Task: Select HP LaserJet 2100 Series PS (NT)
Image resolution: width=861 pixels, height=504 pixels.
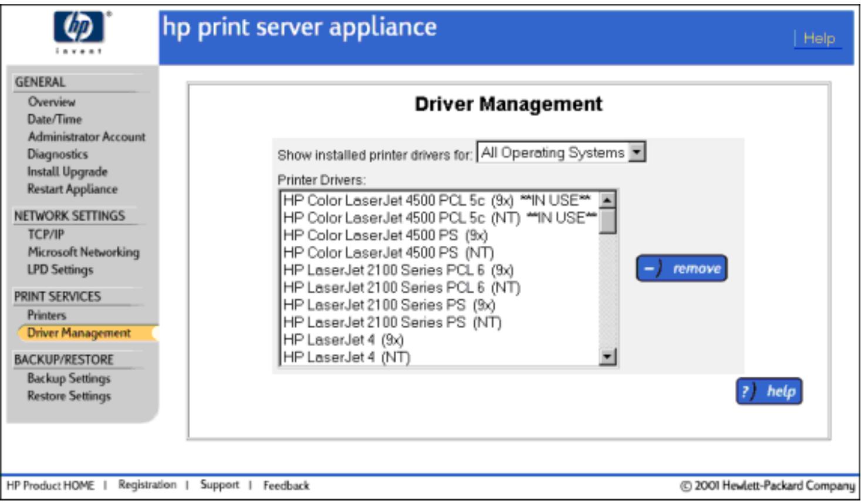Action: [439, 322]
